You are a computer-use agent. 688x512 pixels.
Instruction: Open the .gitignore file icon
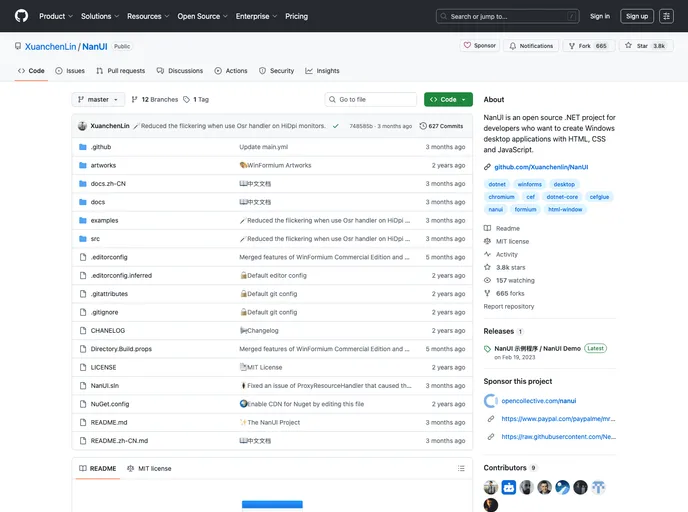coord(82,312)
